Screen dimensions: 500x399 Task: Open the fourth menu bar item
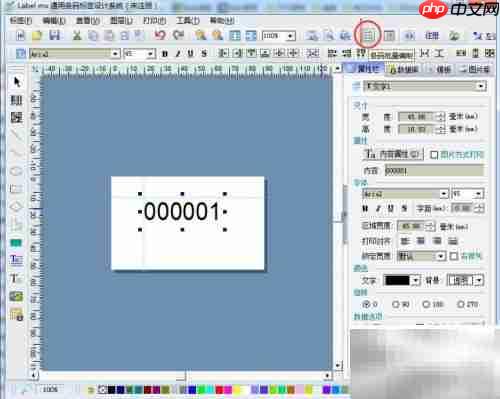coord(121,20)
